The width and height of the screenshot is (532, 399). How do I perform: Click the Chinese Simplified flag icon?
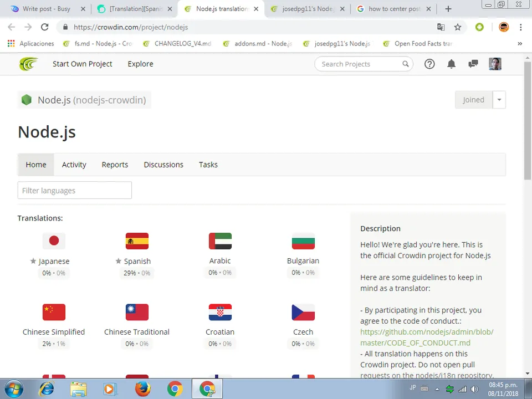pos(54,312)
